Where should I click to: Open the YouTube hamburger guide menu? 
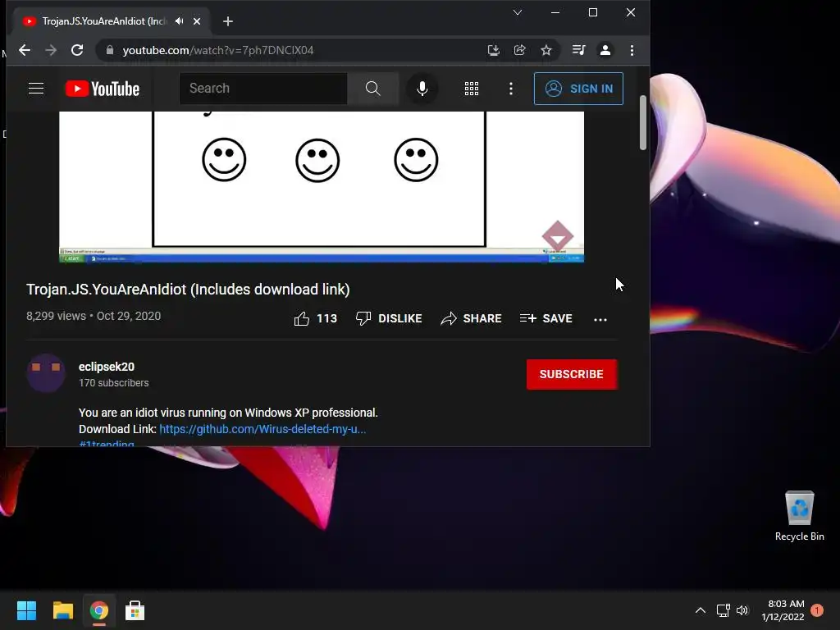pyautogui.click(x=36, y=89)
